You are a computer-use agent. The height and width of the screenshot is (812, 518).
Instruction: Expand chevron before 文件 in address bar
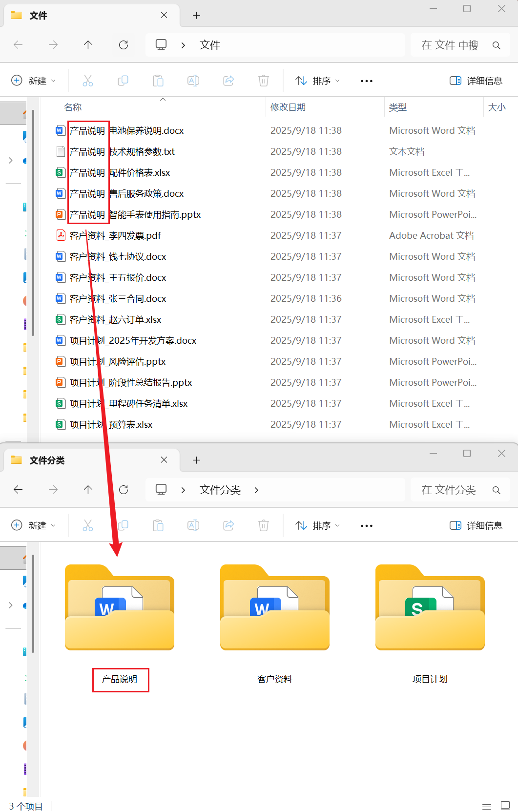point(183,45)
